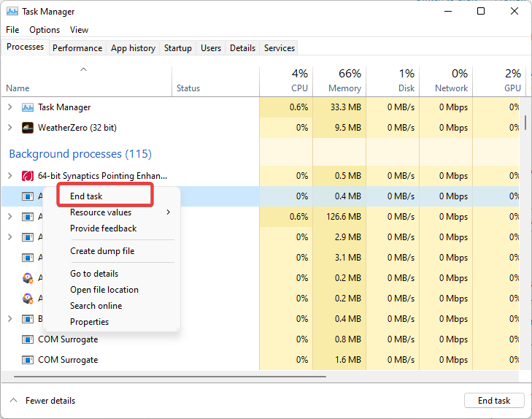Click the End task button at bottom

(493, 400)
